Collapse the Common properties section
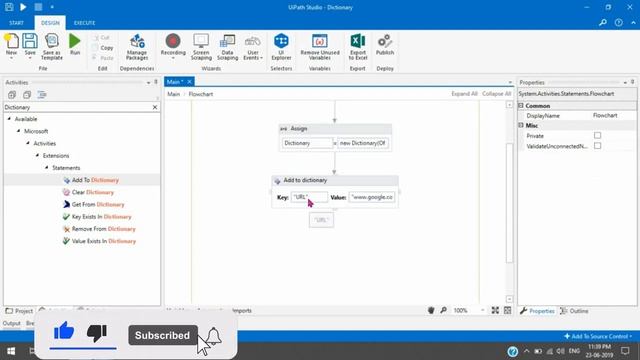Viewport: 640px width, 360px height. pos(521,106)
